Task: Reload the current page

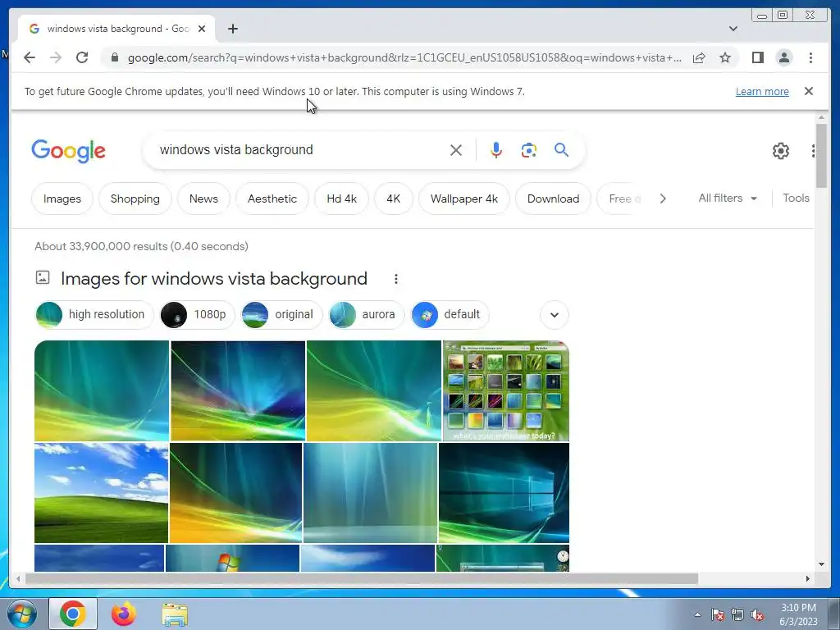Action: click(82, 57)
